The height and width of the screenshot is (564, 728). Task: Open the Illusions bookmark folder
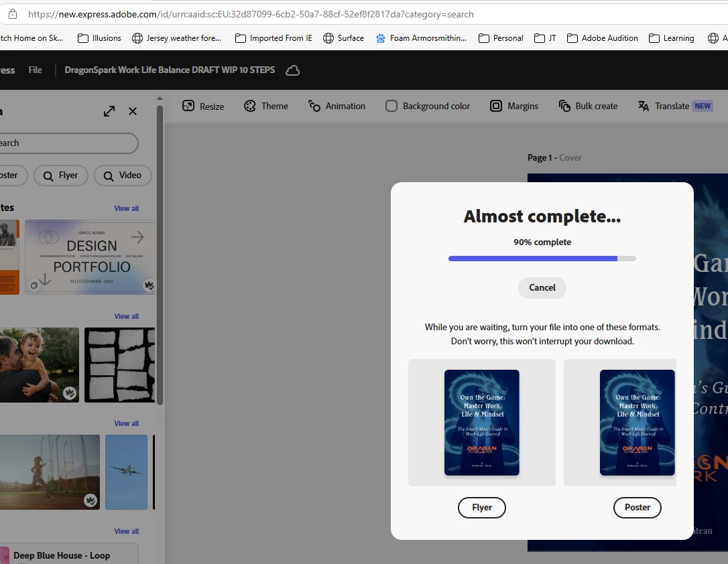[99, 38]
